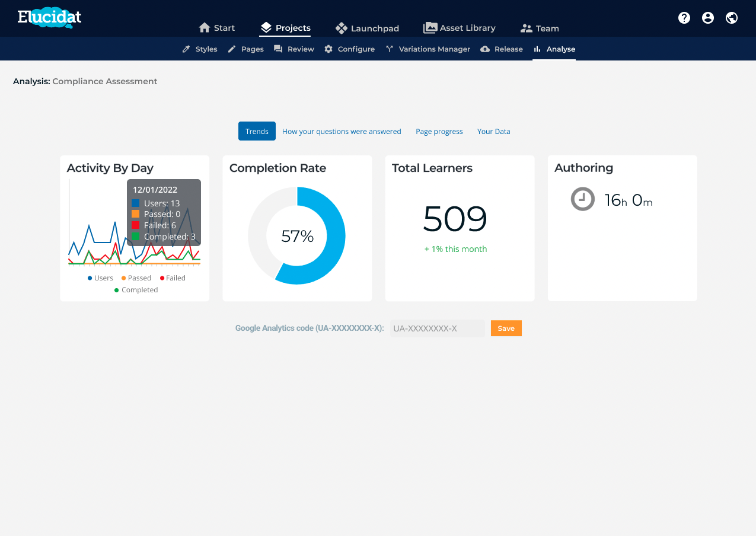
Task: Click the Team people icon
Action: pos(527,28)
